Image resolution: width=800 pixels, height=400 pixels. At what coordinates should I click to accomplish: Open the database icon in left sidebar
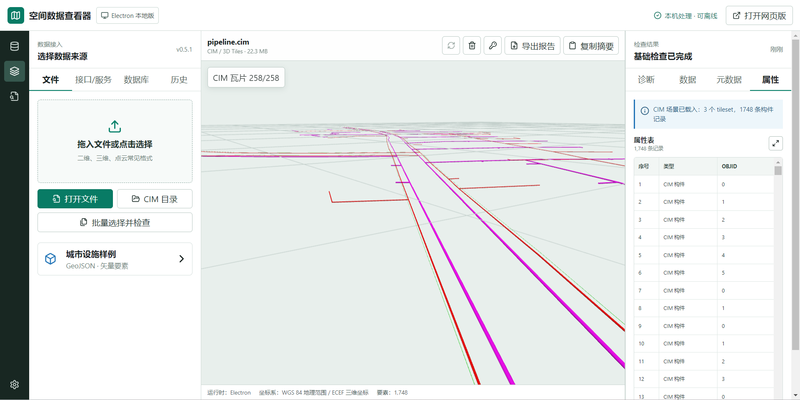tap(14, 46)
